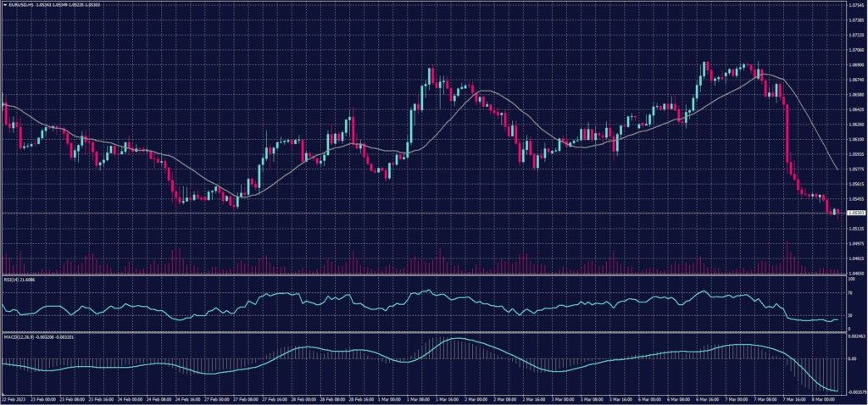
Task: Click the MACD -0.003579 scale label
Action: click(855, 392)
